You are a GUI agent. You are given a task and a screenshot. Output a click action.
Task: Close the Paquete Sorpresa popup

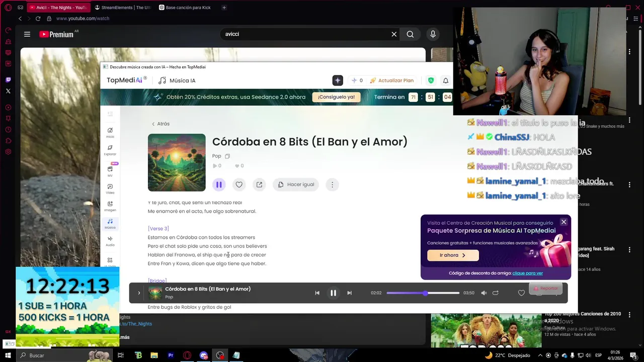tap(563, 222)
